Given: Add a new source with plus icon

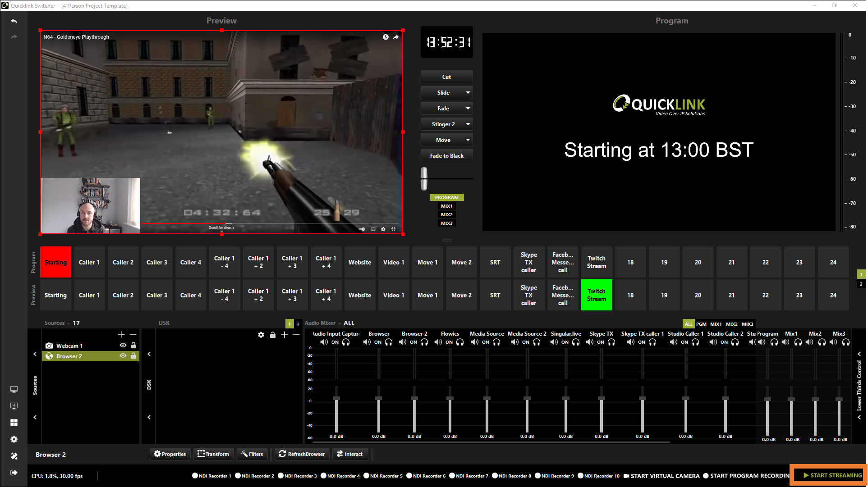Looking at the screenshot, I should tap(121, 334).
